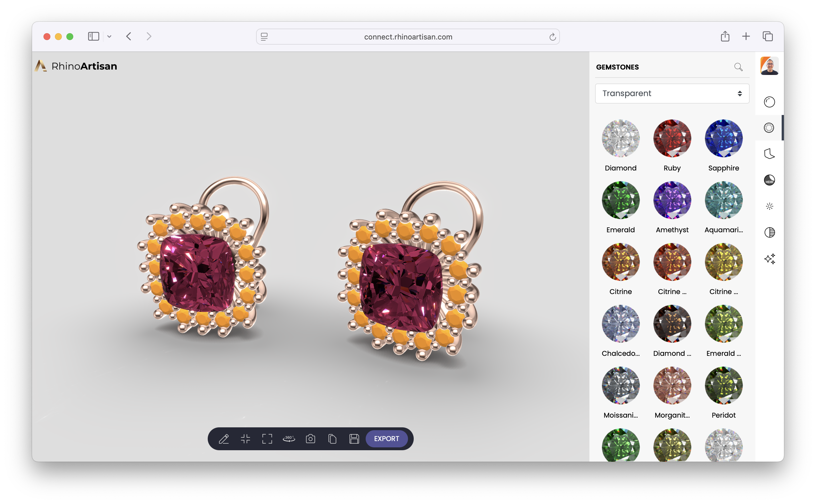Open the sun lighting settings icon
The image size is (816, 504).
pyautogui.click(x=769, y=206)
